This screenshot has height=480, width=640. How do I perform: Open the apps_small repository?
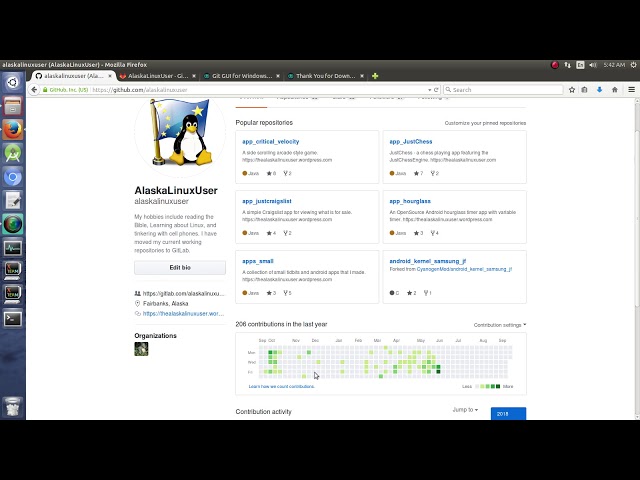click(258, 261)
